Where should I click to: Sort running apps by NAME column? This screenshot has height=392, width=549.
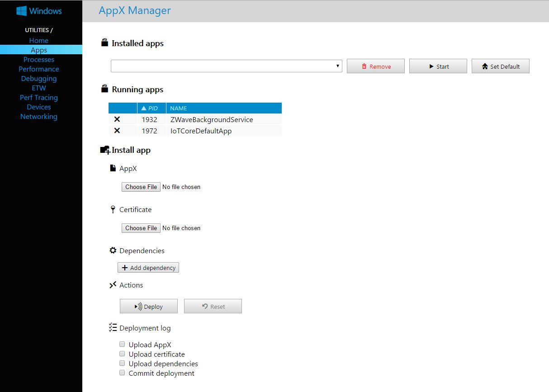click(178, 108)
